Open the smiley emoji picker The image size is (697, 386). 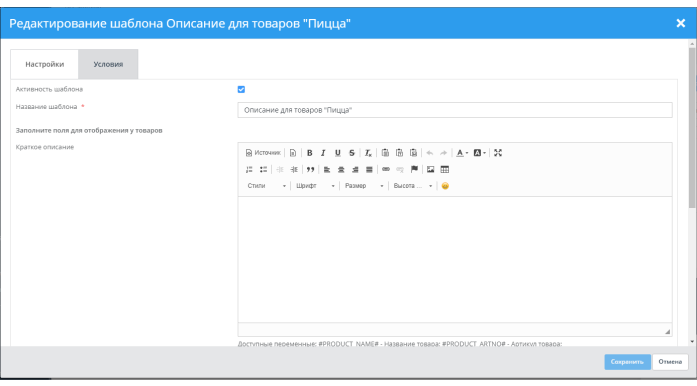(x=445, y=186)
